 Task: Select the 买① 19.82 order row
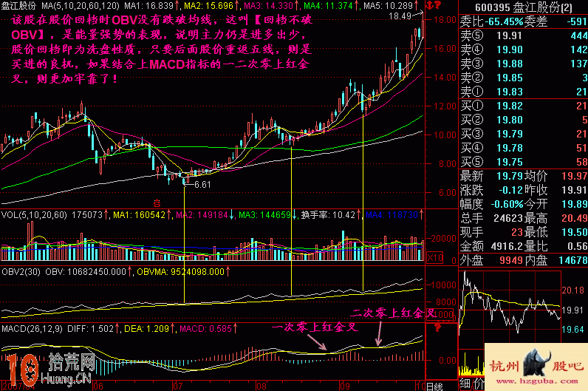[524, 106]
